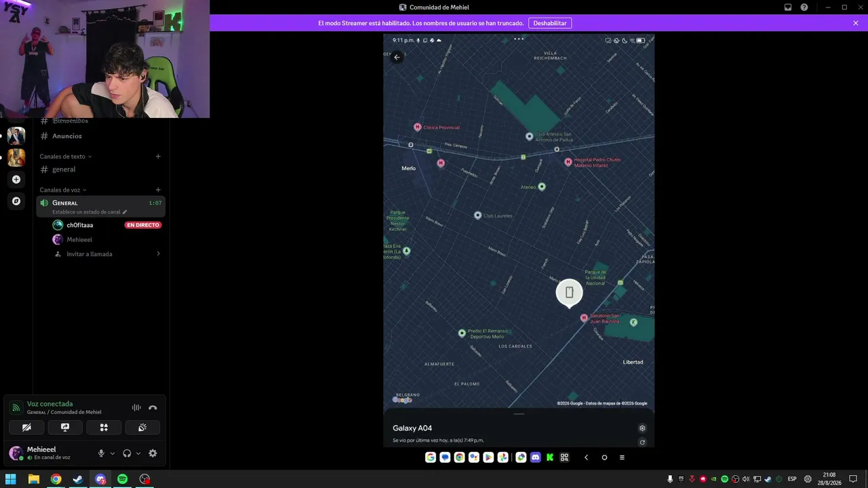Screen dimensions: 868x488
Task: Expand headphone output options arrow
Action: pyautogui.click(x=138, y=453)
